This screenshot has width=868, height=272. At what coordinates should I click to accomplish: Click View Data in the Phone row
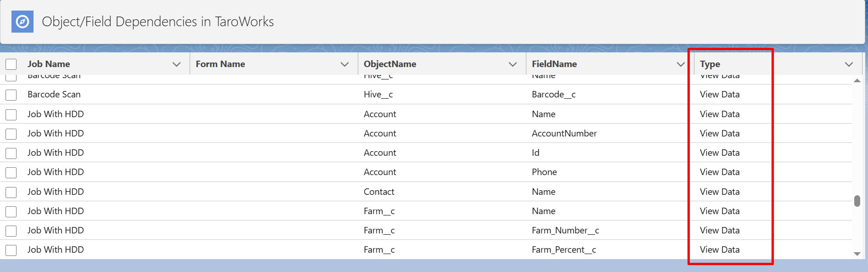click(720, 172)
